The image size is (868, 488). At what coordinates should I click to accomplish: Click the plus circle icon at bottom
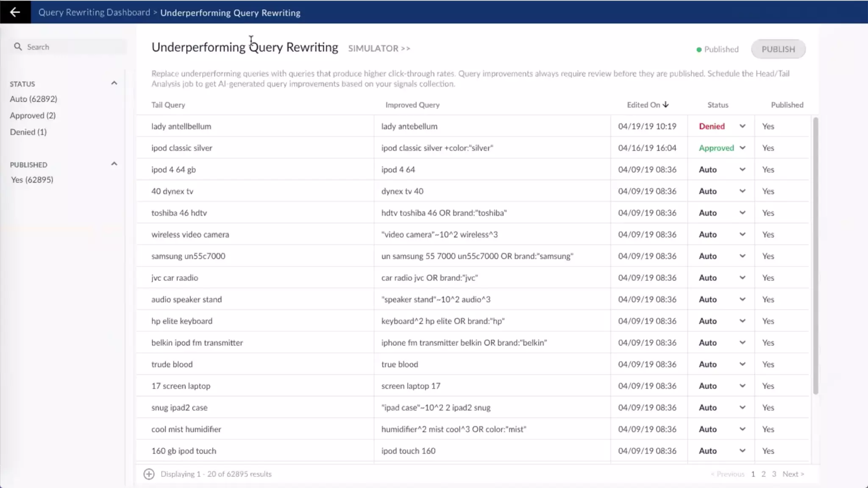(149, 474)
